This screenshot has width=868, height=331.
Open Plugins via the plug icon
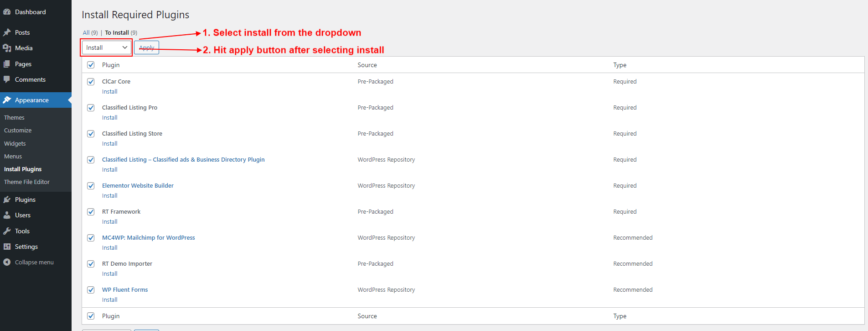point(7,200)
